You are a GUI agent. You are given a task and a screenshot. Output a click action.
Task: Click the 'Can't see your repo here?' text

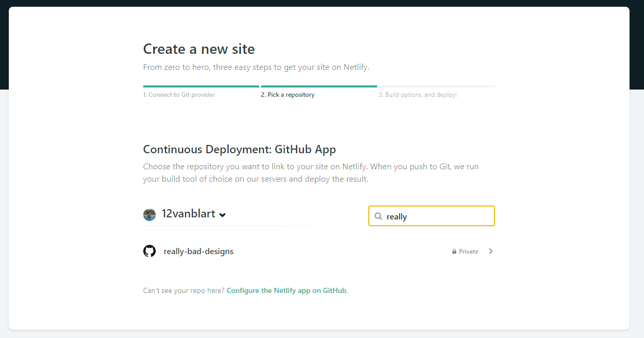(184, 291)
